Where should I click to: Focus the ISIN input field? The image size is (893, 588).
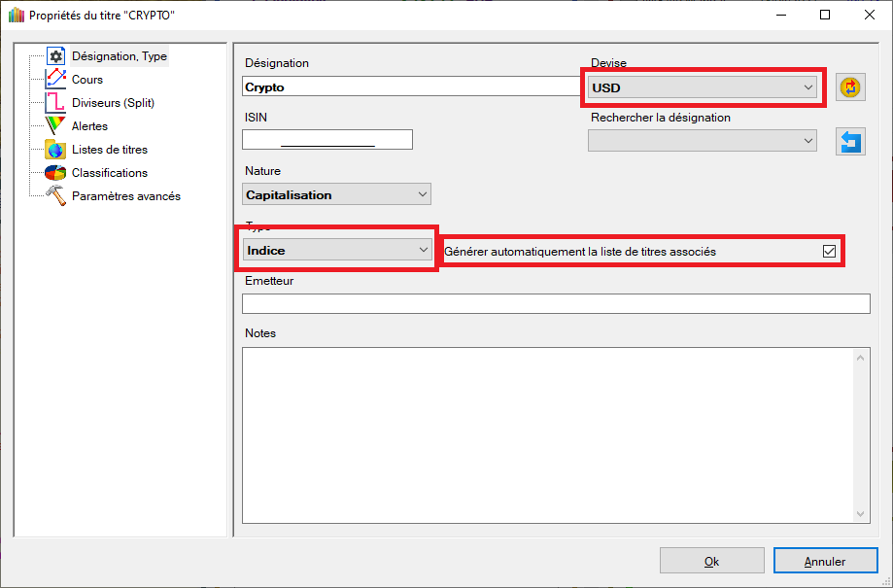click(327, 140)
